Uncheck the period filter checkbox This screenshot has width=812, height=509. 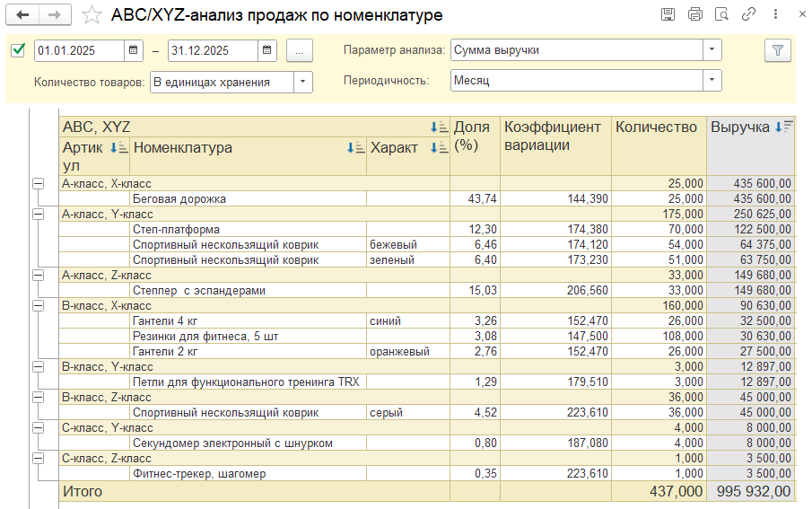18,50
